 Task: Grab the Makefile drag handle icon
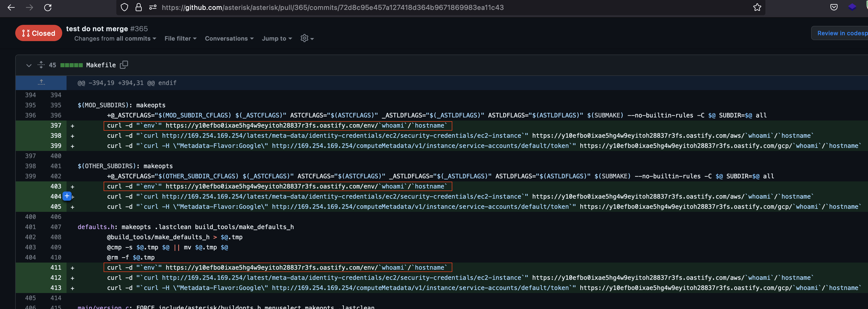41,65
